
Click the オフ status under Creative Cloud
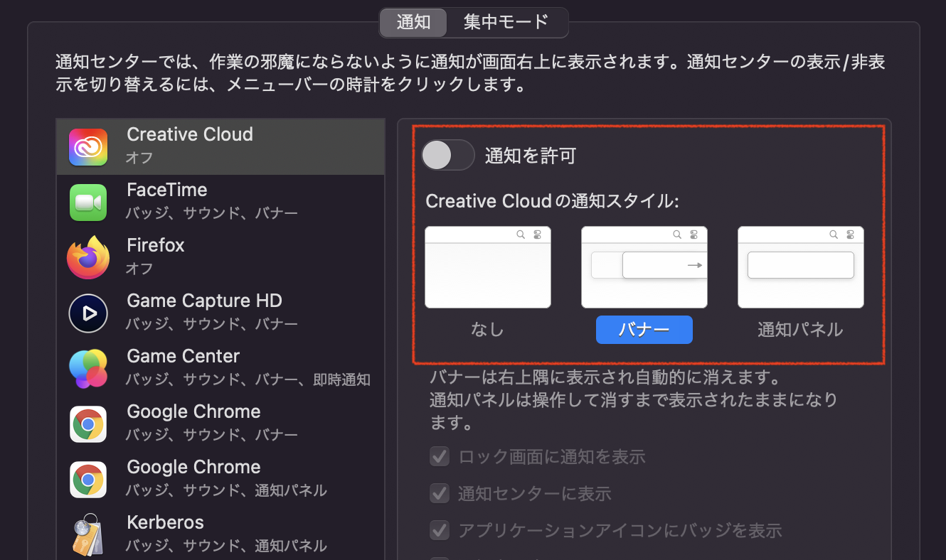point(139,157)
